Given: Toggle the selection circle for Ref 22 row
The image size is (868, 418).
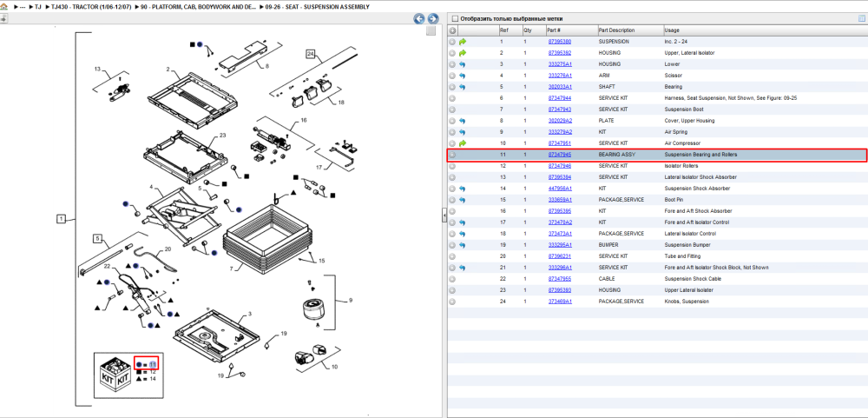Looking at the screenshot, I should click(x=452, y=279).
